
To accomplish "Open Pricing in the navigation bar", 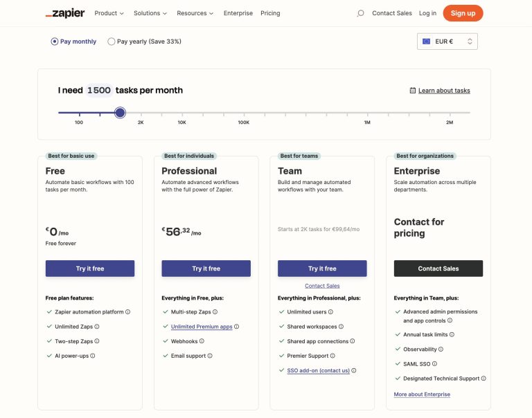I will (270, 13).
